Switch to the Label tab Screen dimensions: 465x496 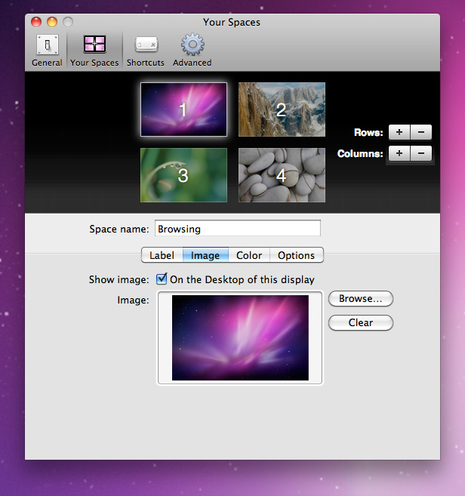162,255
